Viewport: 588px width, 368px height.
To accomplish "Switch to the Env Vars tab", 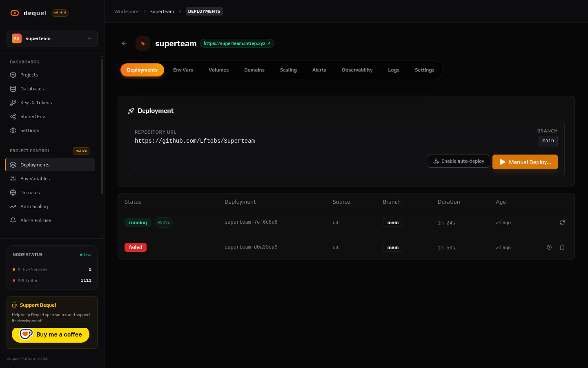I will point(183,70).
